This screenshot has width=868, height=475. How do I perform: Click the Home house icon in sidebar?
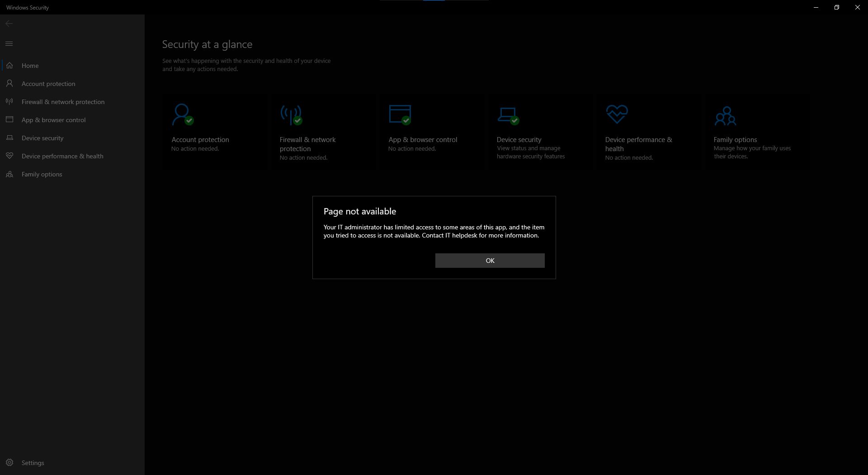(9, 66)
